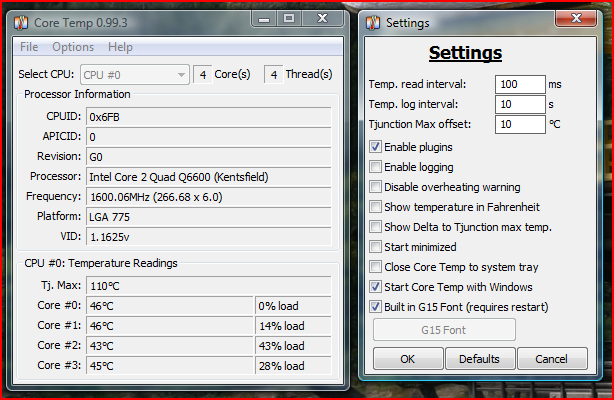This screenshot has height=400, width=614.
Task: Click the APICID value 0
Action: coord(209,137)
